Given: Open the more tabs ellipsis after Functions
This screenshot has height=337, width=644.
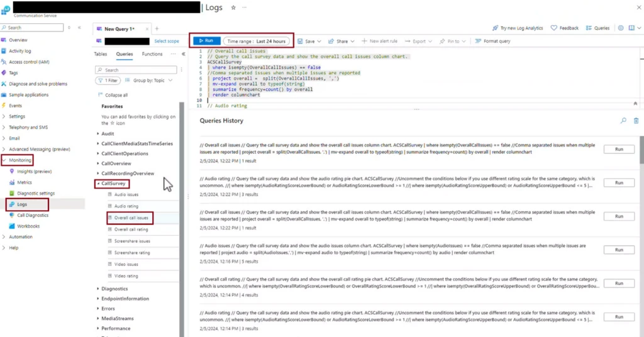Looking at the screenshot, I should (x=174, y=54).
